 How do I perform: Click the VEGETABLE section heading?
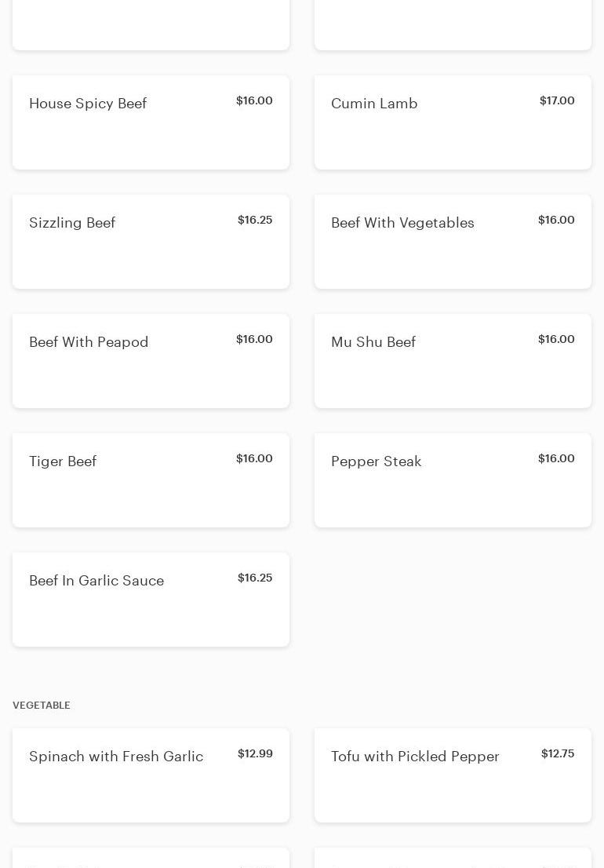click(42, 706)
